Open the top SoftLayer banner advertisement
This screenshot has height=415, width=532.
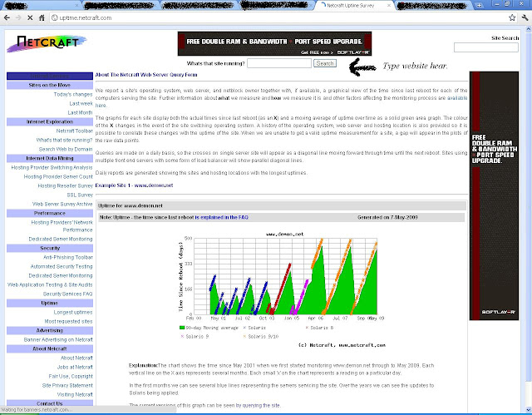tap(274, 44)
